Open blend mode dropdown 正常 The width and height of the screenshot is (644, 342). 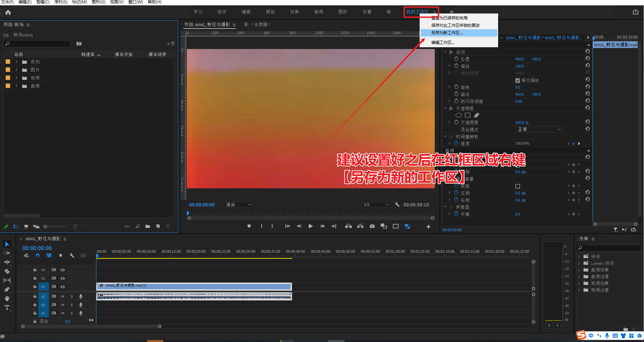539,130
